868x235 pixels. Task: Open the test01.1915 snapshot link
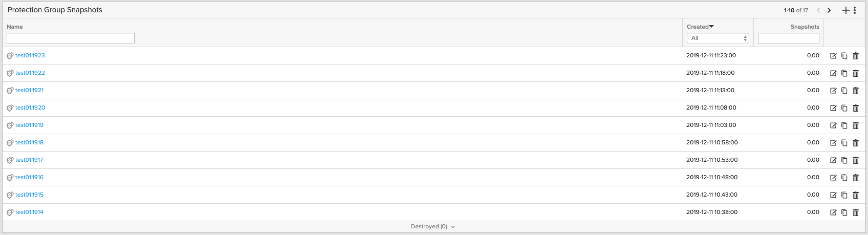pyautogui.click(x=29, y=195)
